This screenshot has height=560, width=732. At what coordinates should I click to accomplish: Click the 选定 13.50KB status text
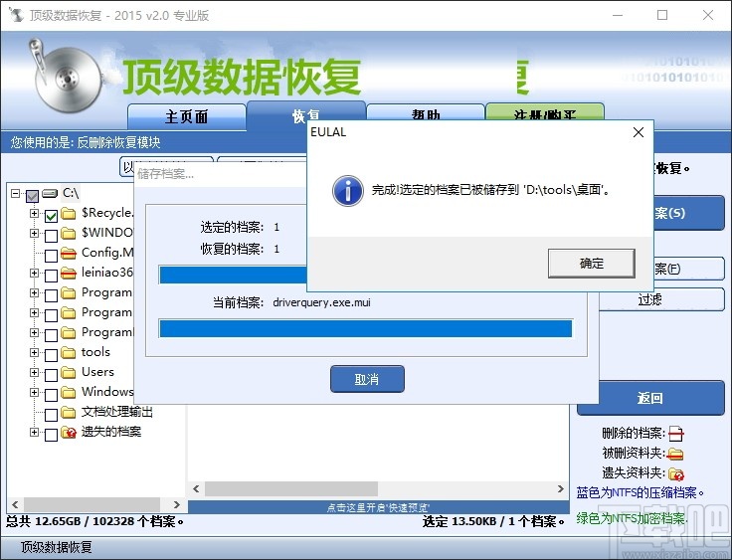coord(493,521)
